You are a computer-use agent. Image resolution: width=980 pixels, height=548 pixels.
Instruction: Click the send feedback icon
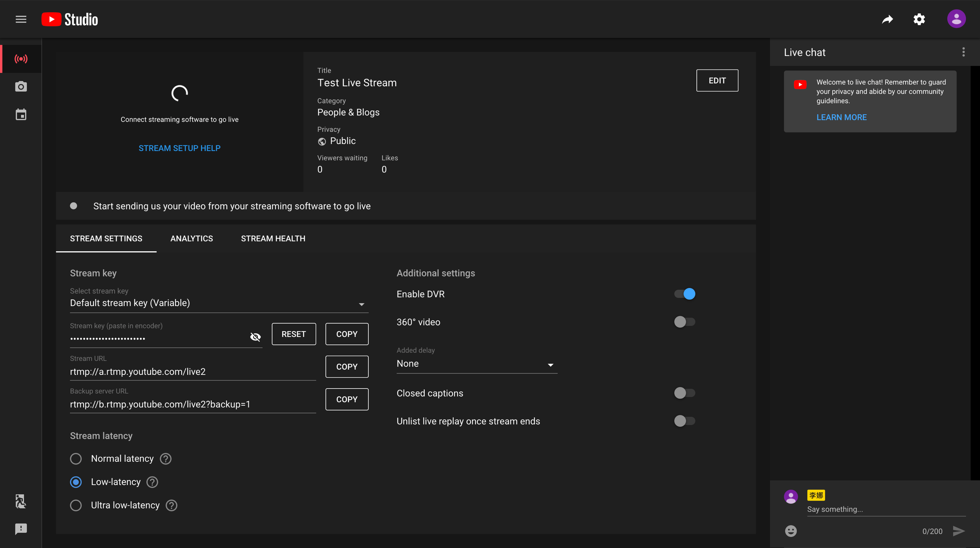[21, 528]
